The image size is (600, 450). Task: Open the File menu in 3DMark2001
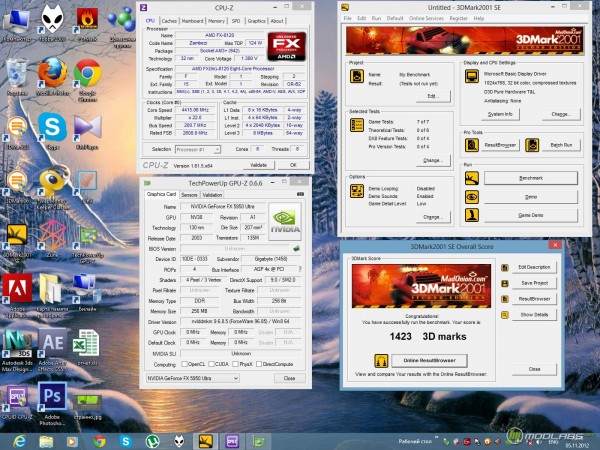click(x=347, y=18)
